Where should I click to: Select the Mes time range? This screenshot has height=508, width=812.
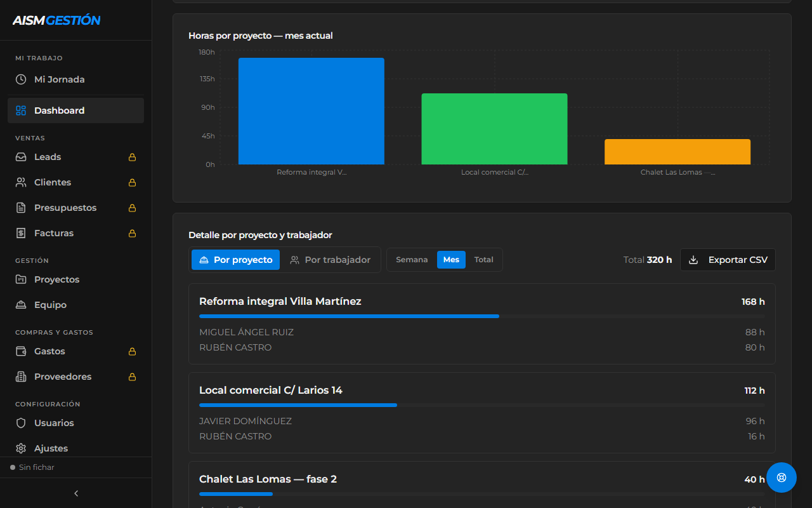coord(451,260)
